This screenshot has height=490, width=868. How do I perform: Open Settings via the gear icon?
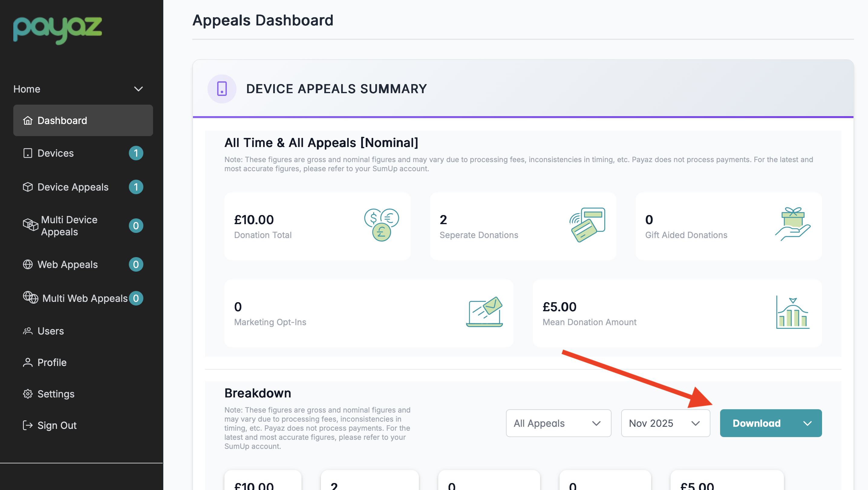coord(28,394)
